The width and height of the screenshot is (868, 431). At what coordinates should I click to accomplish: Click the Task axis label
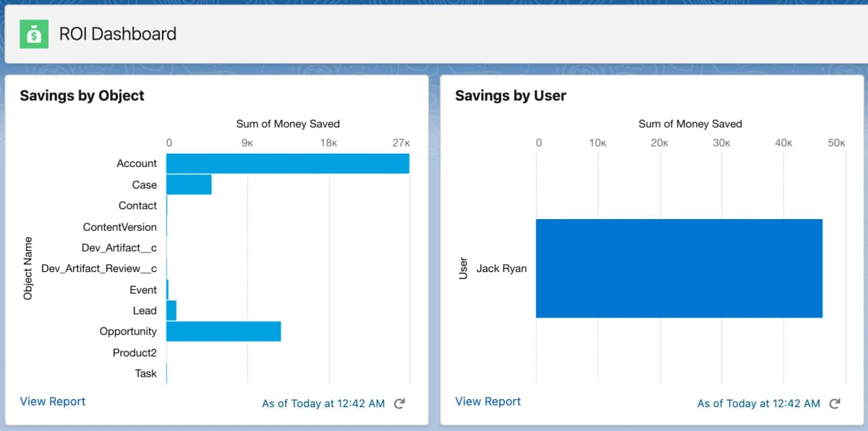[x=145, y=374]
